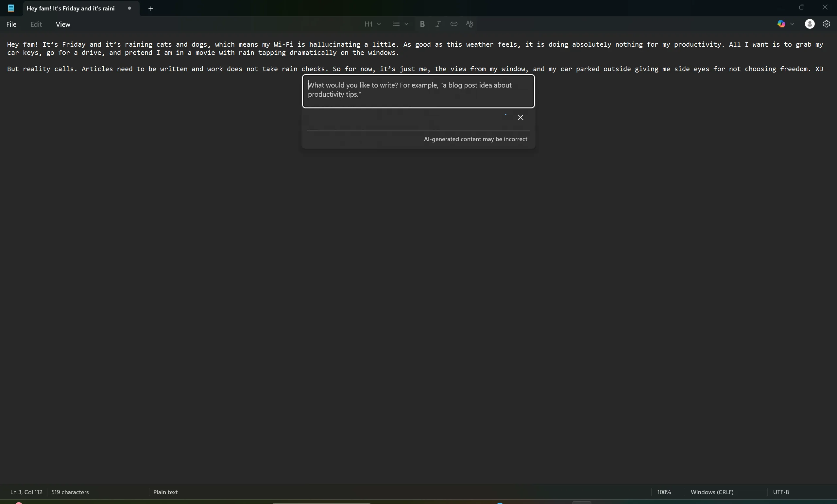Screen dimensions: 837x504
Task: Toggle bold formatting
Action: coord(422,24)
